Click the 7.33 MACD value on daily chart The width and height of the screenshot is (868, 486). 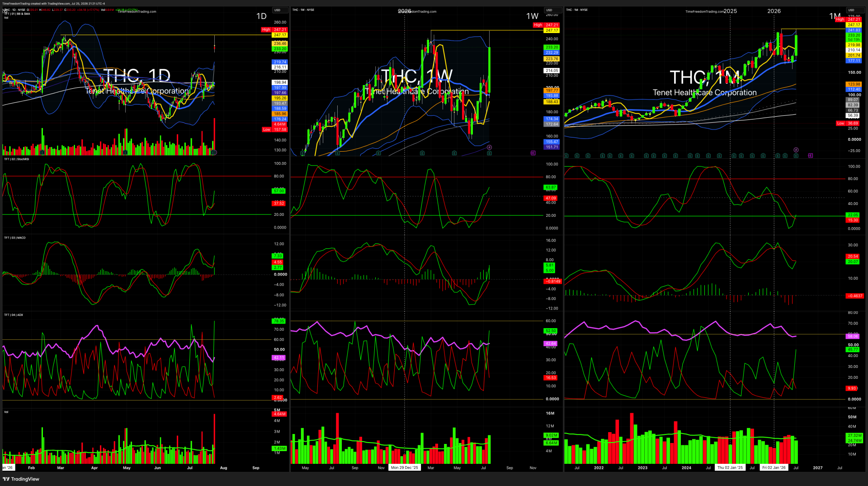click(x=278, y=256)
